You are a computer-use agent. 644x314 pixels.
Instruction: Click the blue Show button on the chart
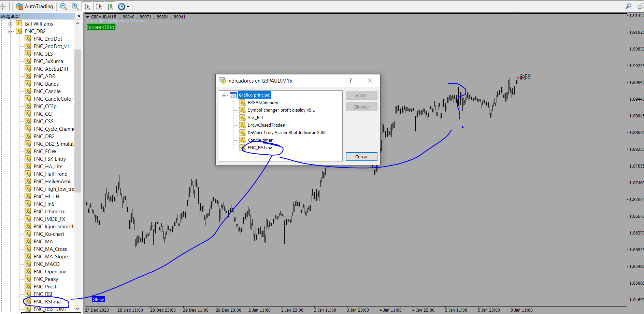click(x=98, y=299)
